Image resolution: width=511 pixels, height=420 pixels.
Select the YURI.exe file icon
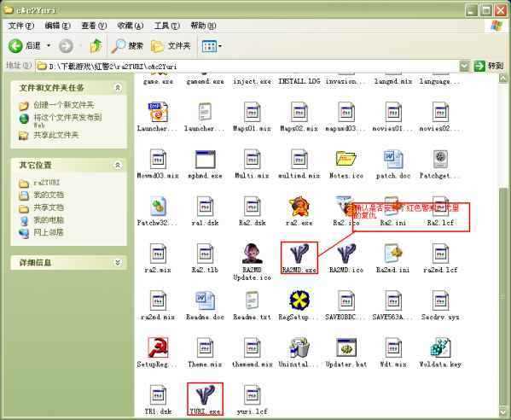click(205, 395)
